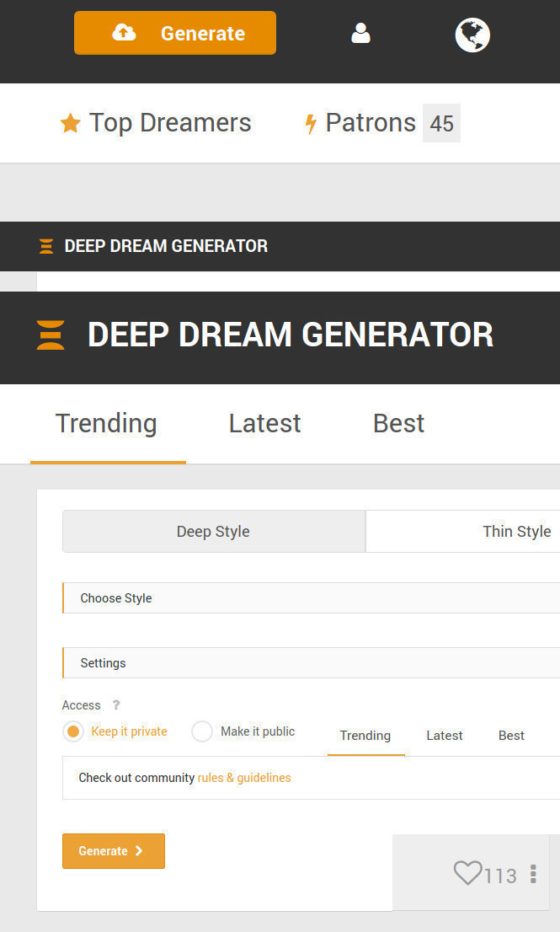Screen dimensions: 560x932
Task: Click the Access help question mark
Action: pos(116,705)
